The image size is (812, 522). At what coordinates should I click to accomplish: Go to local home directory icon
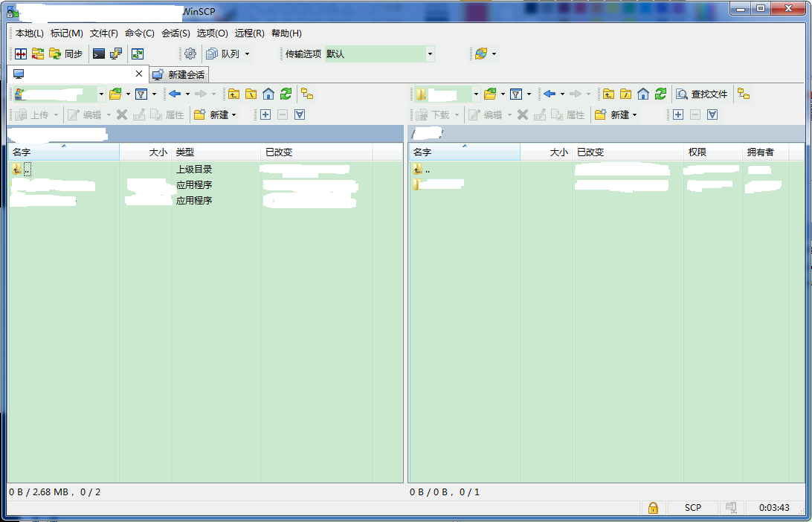click(x=268, y=94)
